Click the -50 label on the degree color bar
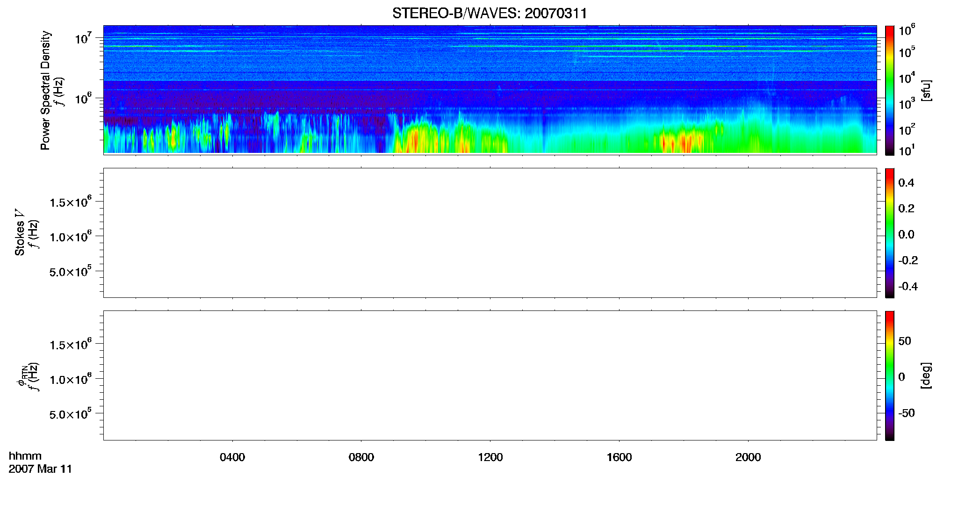The height and width of the screenshot is (505, 980). (x=907, y=413)
